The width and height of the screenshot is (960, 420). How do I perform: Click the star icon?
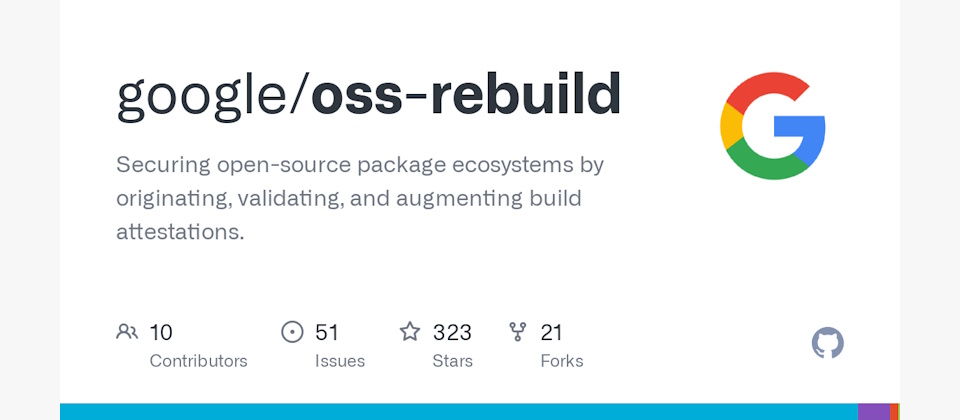(410, 332)
